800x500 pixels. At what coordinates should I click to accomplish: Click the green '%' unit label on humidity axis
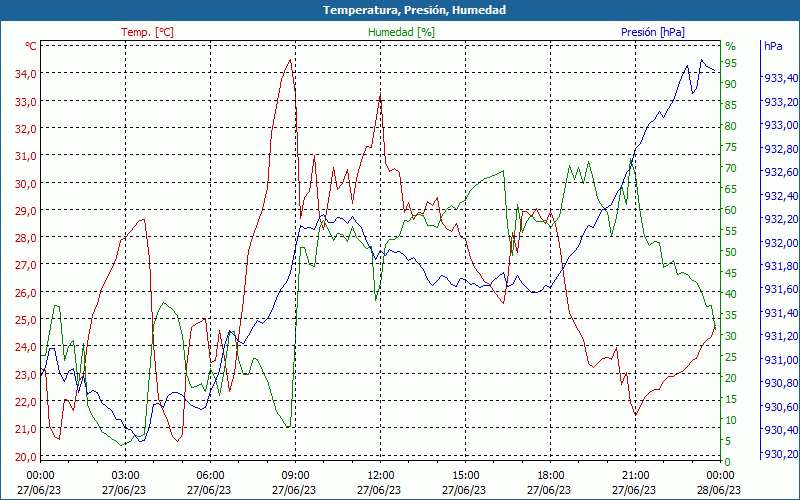tap(731, 46)
